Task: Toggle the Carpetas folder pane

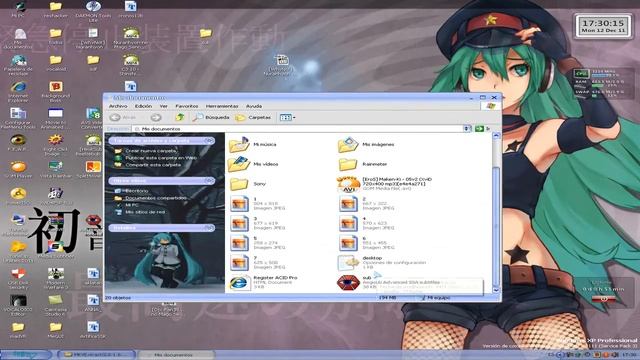Action: (x=253, y=118)
